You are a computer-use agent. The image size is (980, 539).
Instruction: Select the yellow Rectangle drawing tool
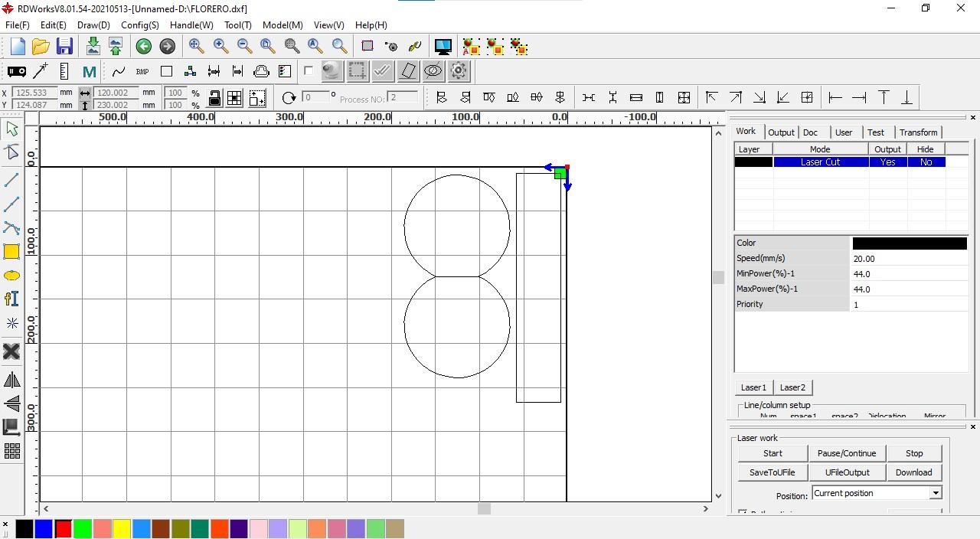tap(11, 252)
